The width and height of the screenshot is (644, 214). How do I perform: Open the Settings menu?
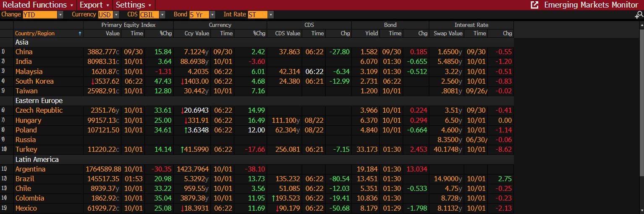(x=134, y=5)
